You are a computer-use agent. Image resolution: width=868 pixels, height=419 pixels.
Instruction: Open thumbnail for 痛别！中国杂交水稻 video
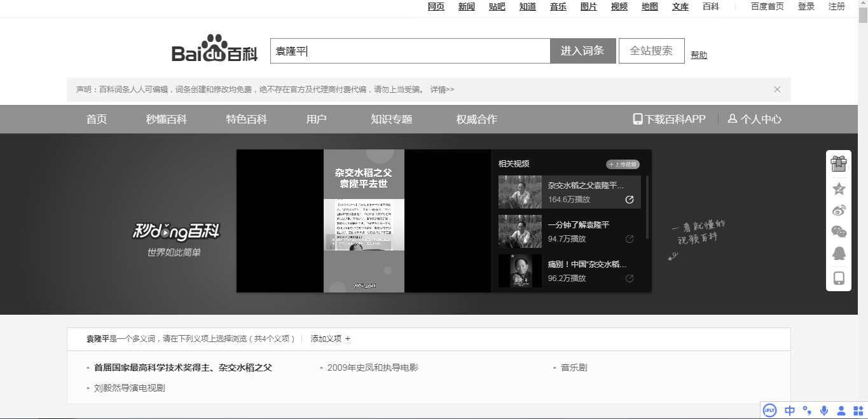coord(520,271)
